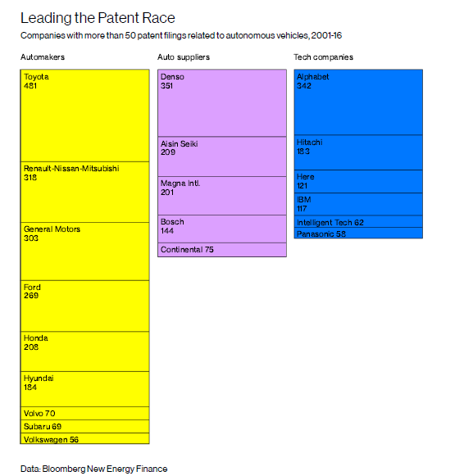Image resolution: width=464 pixels, height=476 pixels.
Task: Select the Subaru 69 row
Action: tap(84, 427)
